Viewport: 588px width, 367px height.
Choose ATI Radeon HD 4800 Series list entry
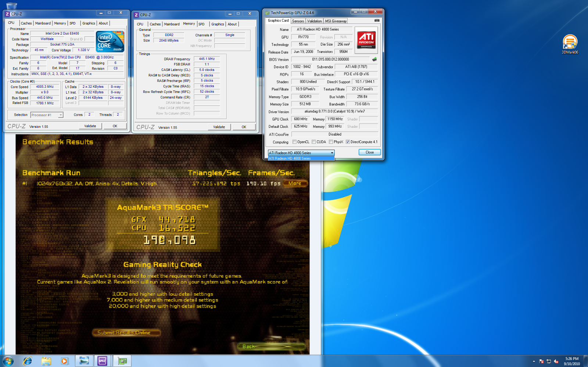(x=301, y=158)
